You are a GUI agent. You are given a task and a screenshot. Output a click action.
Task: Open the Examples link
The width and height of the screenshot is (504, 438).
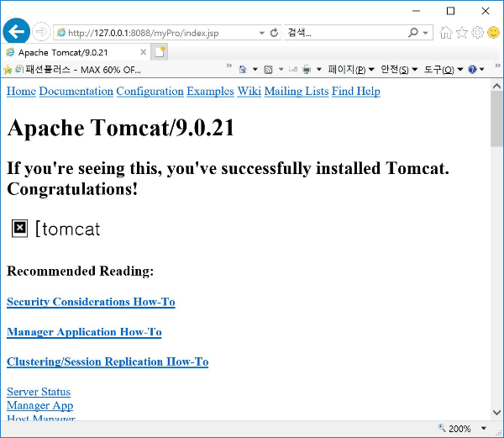point(210,92)
